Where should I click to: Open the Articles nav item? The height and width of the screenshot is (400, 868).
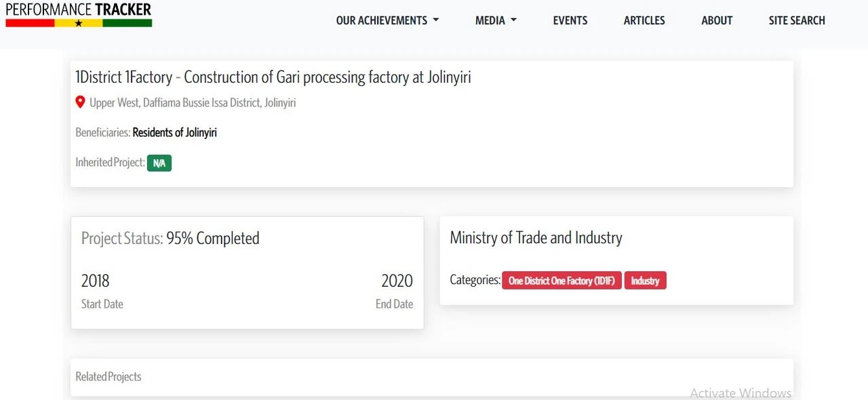(x=644, y=20)
